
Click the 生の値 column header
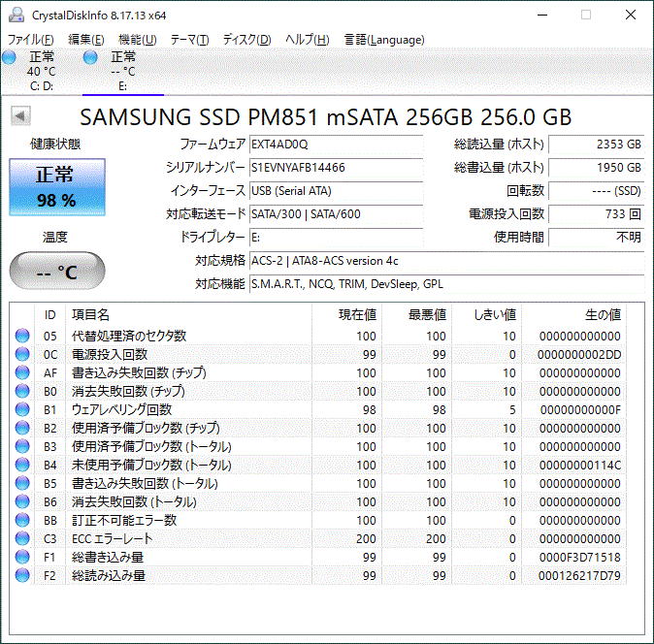click(x=573, y=314)
